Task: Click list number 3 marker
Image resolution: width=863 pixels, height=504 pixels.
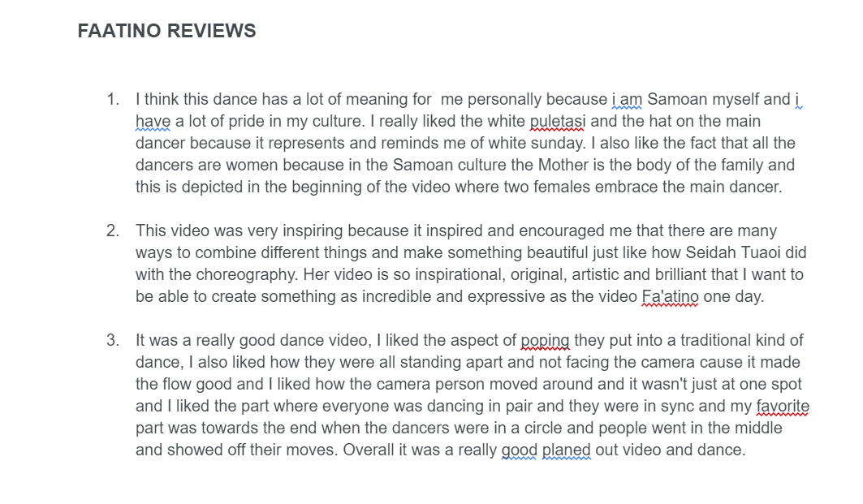Action: pyautogui.click(x=113, y=340)
